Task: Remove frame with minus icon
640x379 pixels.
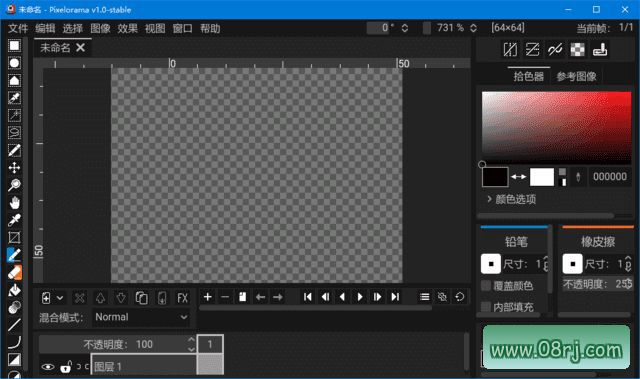Action: click(x=225, y=297)
